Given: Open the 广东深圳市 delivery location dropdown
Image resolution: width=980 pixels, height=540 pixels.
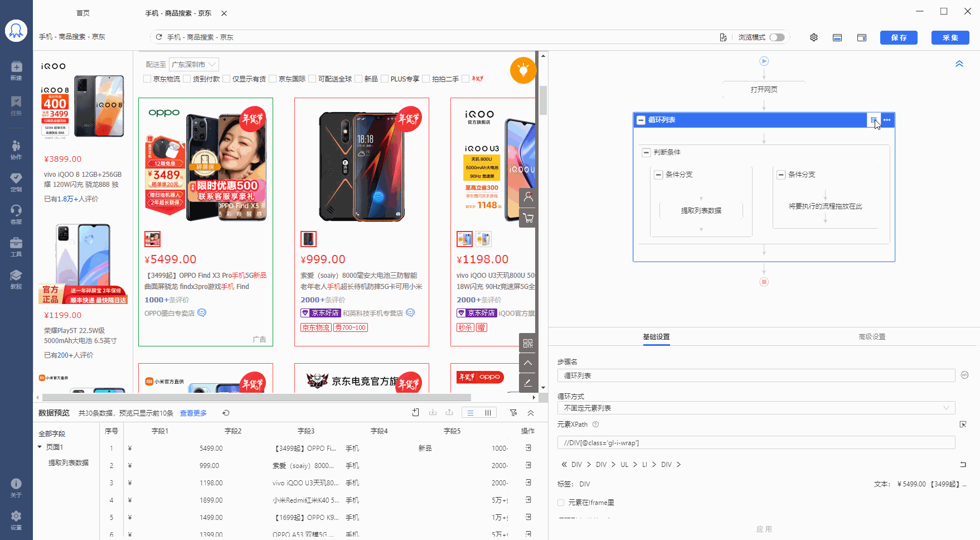Looking at the screenshot, I should [x=193, y=65].
